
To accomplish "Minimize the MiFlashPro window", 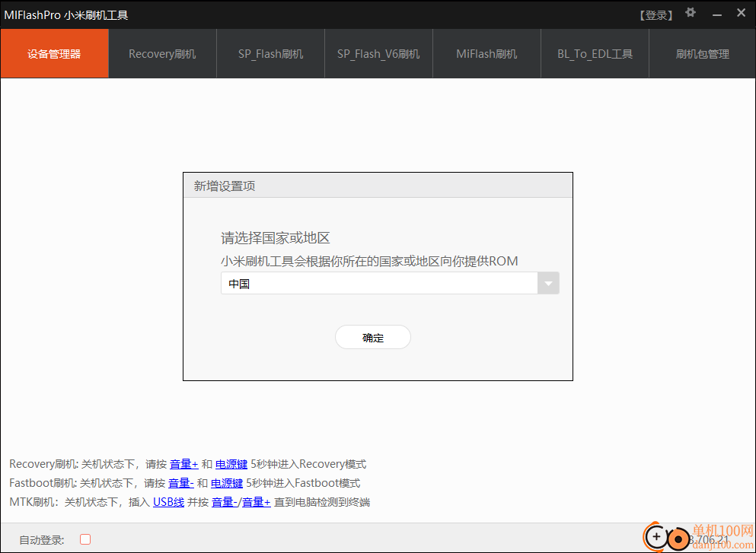I will pyautogui.click(x=717, y=15).
